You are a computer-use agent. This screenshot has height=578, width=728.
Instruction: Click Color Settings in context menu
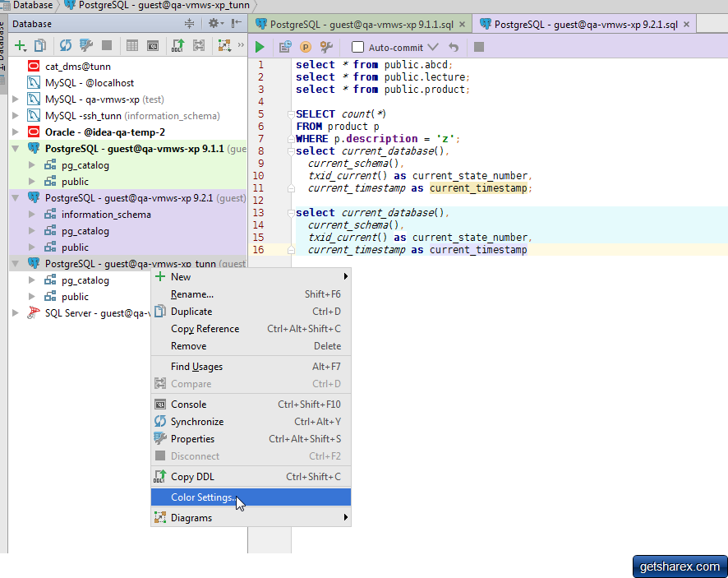(251, 497)
